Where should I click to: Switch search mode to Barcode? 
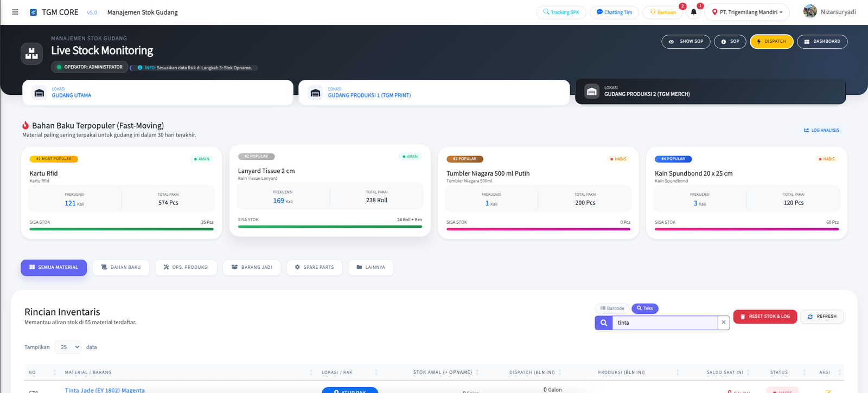612,308
